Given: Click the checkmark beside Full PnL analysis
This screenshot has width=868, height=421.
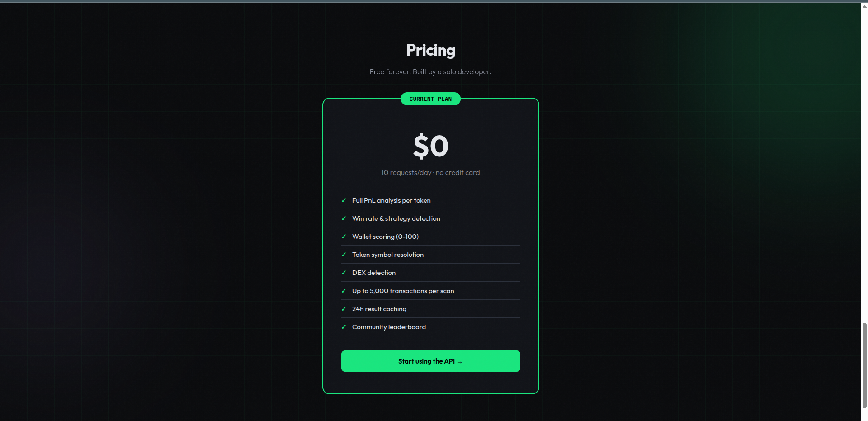Looking at the screenshot, I should coord(344,200).
